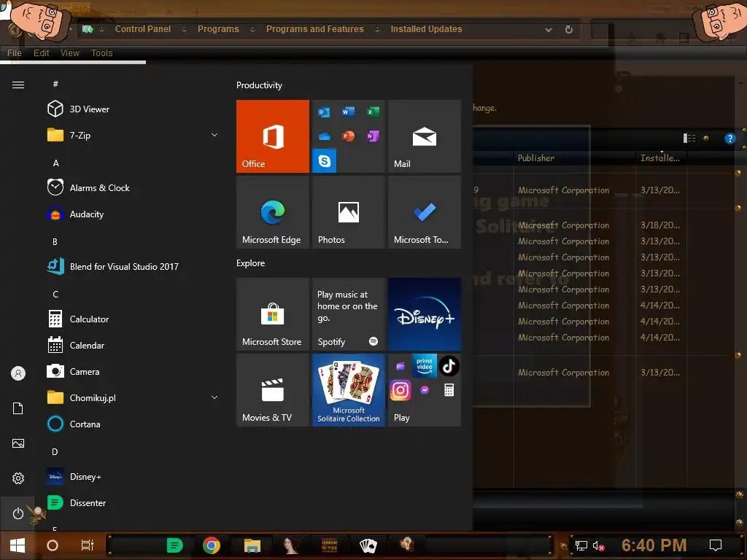Open the Programs breadcrumb dropdown arrow
Screen dimensions: 747x560
[252, 29]
